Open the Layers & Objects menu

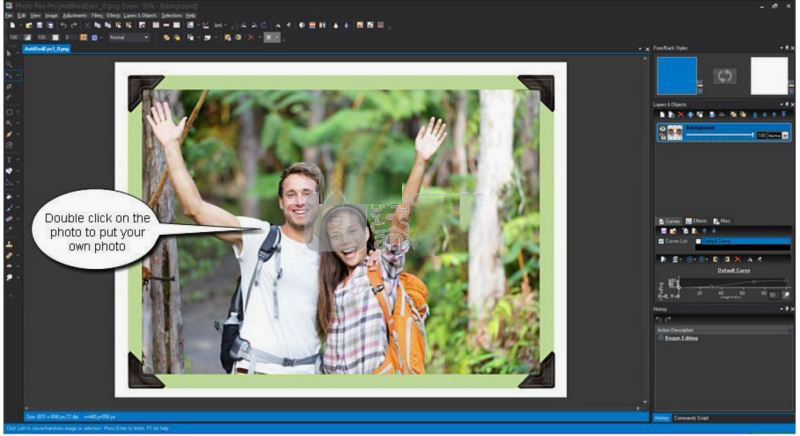coord(140,16)
